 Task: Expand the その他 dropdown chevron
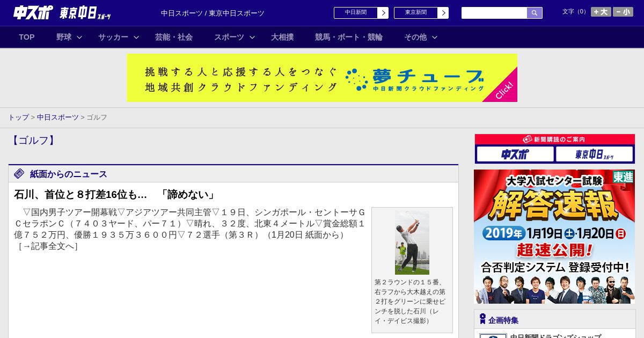435,37
